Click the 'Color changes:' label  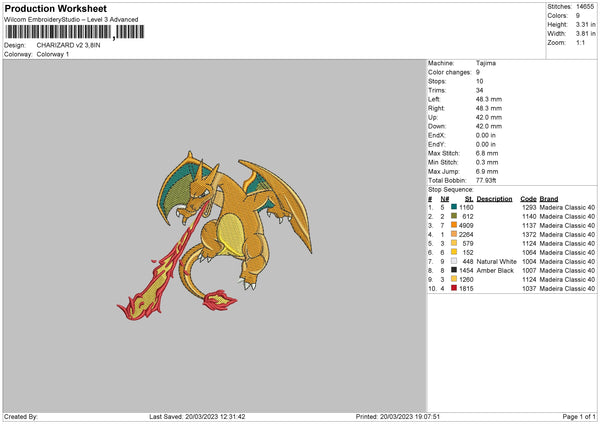tap(449, 72)
